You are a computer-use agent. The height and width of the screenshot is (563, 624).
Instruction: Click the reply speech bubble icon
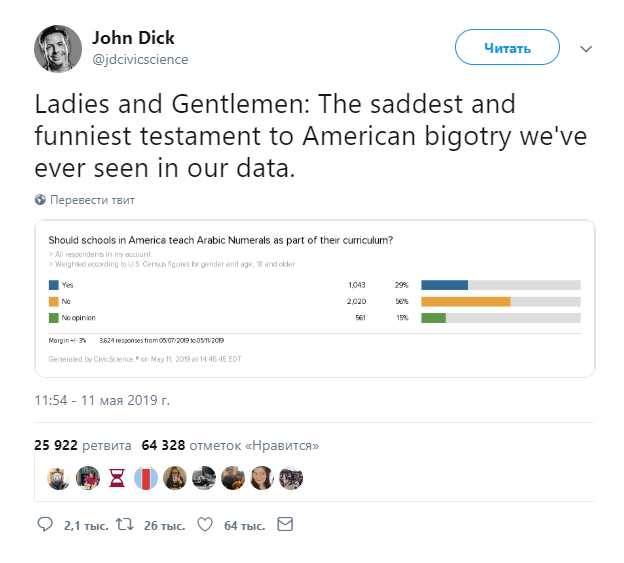coord(45,524)
